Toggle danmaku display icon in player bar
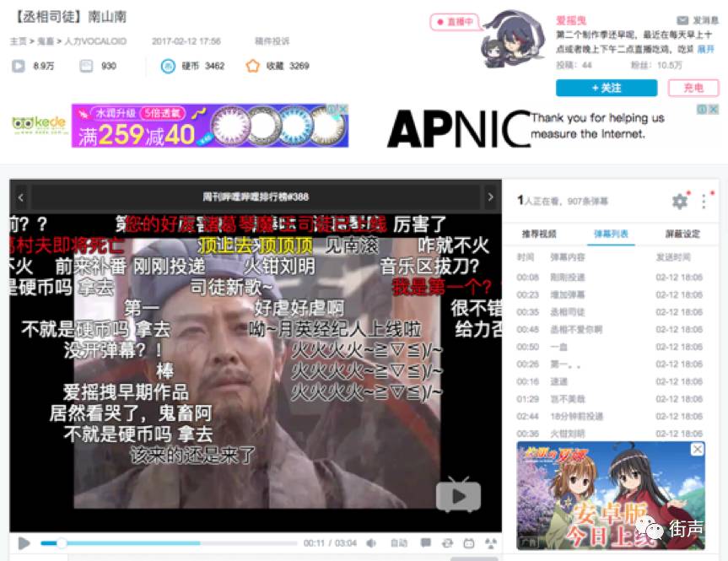Viewport: 728px width, 561px height. pos(425,543)
